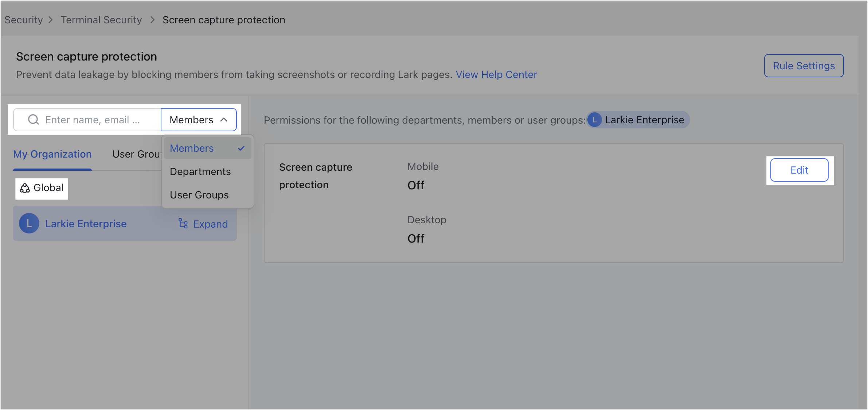Screen dimensions: 868x410
Task: Select the Larkie Enterprise row in the sidebar
Action: point(86,224)
